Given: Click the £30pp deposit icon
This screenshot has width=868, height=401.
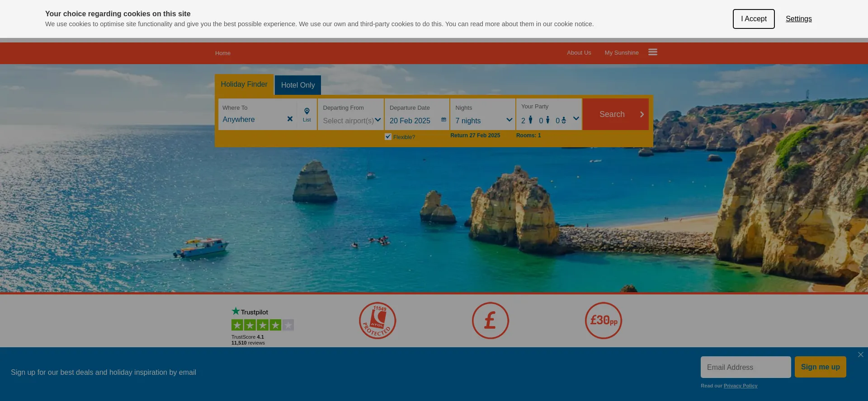Looking at the screenshot, I should tap(604, 321).
